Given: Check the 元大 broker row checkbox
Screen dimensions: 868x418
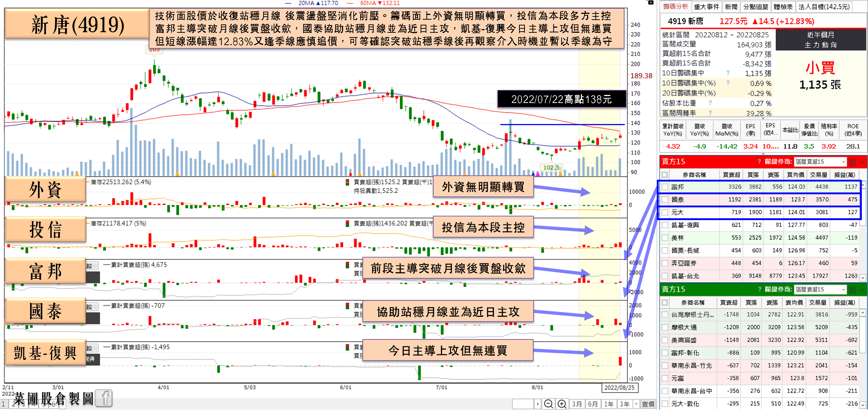Looking at the screenshot, I should pyautogui.click(x=665, y=212).
